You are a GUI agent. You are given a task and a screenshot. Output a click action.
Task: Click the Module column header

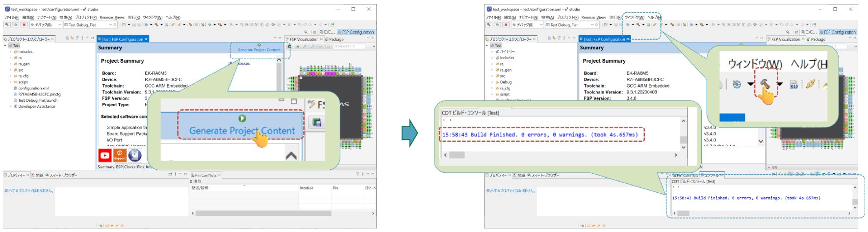coord(306,188)
